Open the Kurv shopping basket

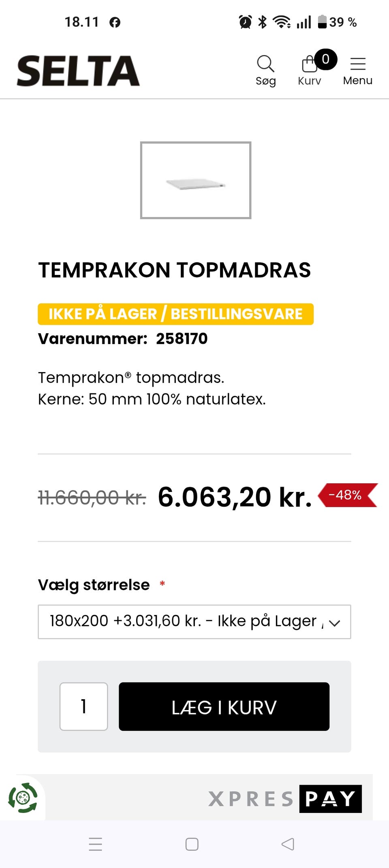point(309,70)
